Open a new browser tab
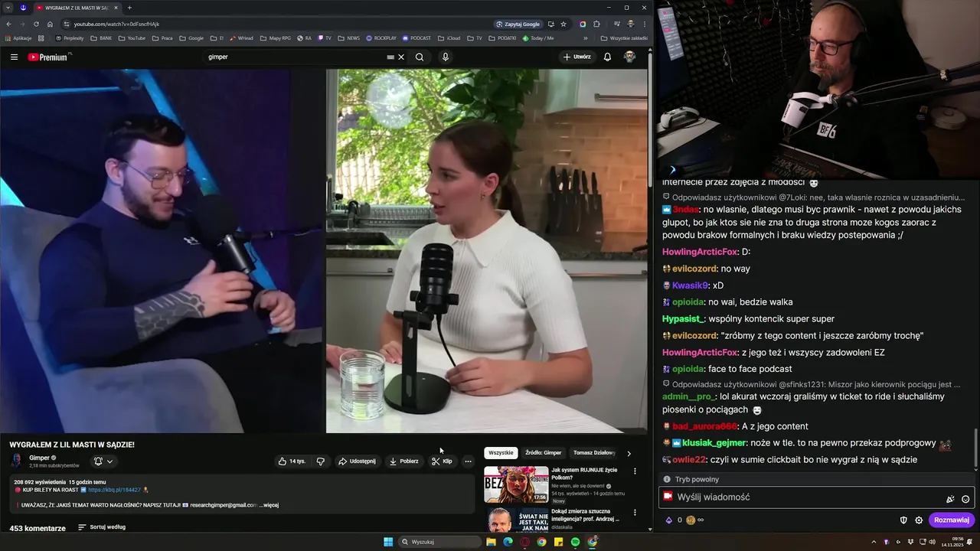 (x=129, y=8)
